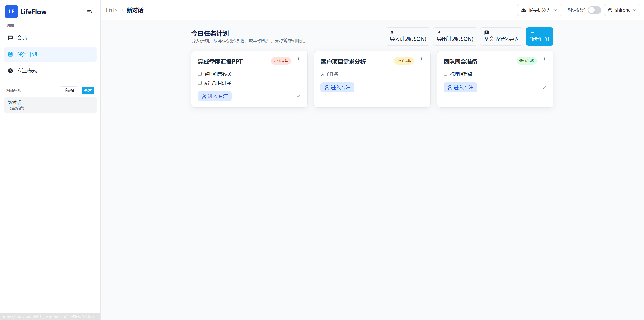Select 新对话(空对话) in conversation list
The image size is (644, 320).
point(50,105)
